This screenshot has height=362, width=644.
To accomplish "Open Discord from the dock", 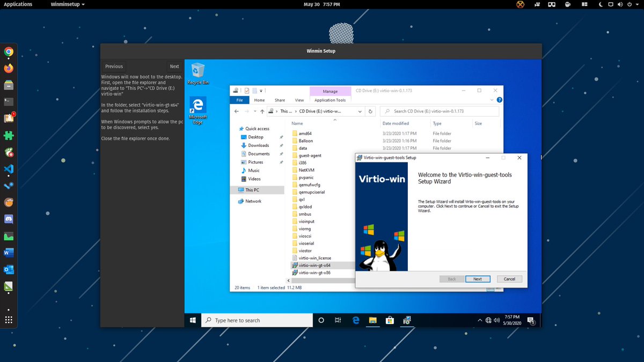I will click(9, 219).
